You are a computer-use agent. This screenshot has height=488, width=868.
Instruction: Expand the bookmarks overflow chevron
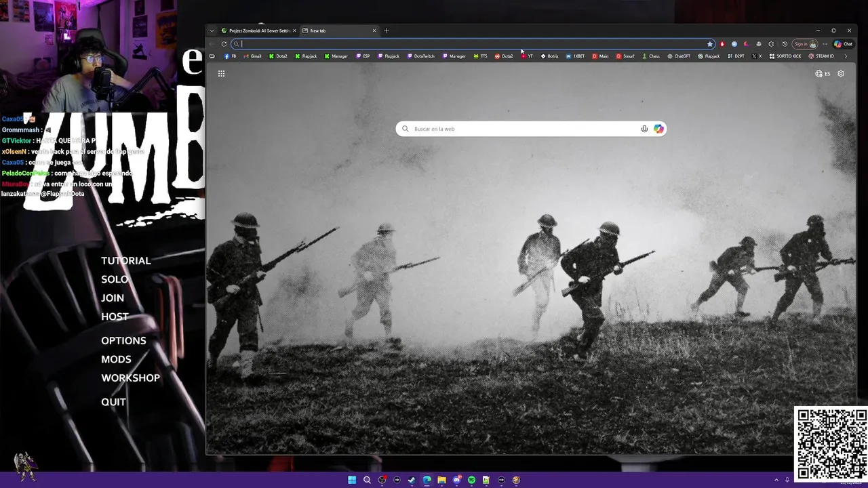845,56
